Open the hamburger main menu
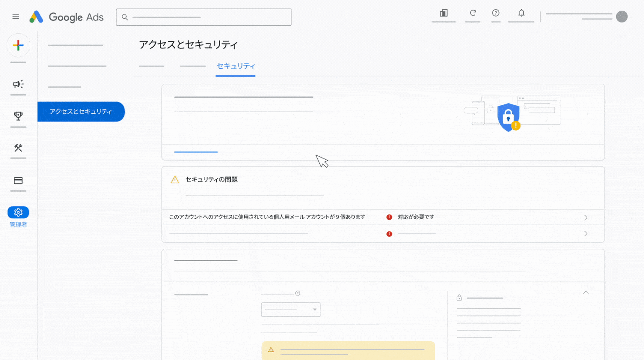Screen dimensions: 644x360 click(x=16, y=17)
